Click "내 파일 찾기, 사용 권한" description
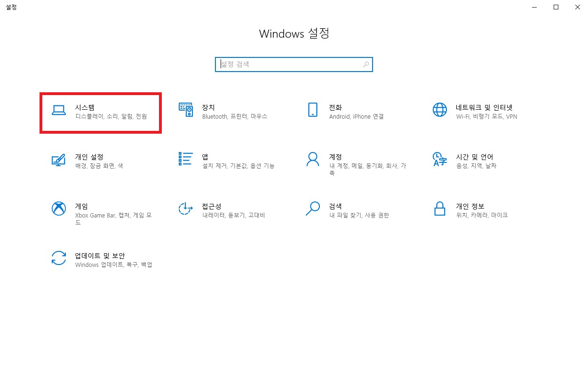The image size is (588, 386). pyautogui.click(x=359, y=215)
